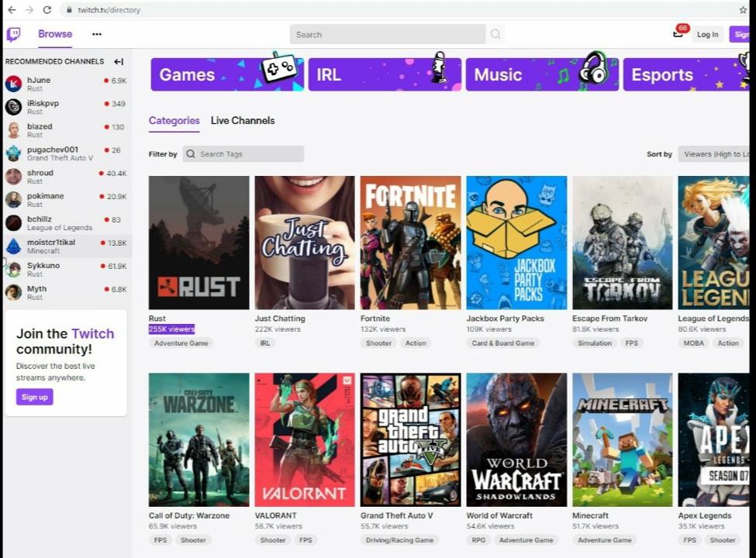Switch to the Live Channels tab
Screen dimensions: 756x558
(x=243, y=120)
